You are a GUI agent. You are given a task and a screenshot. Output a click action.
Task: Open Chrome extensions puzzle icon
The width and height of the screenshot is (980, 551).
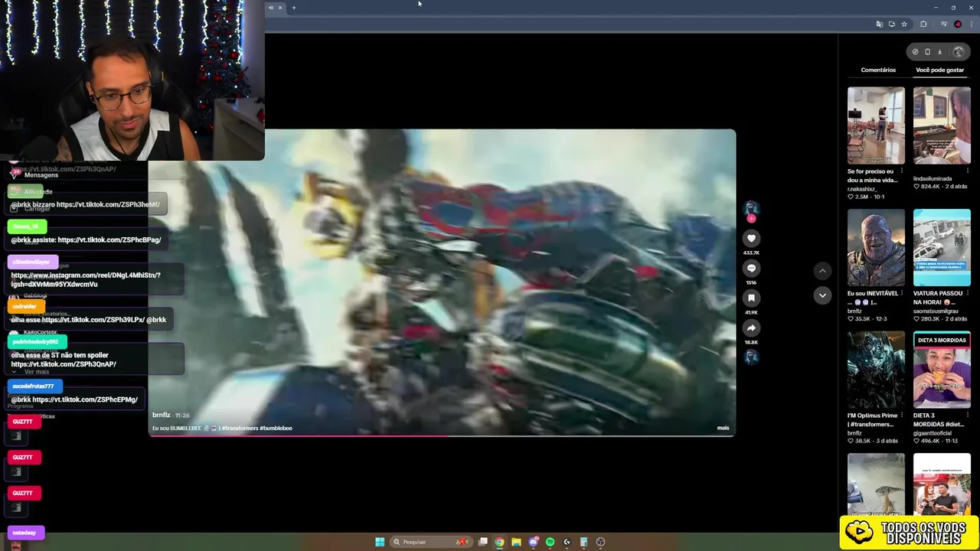point(923,24)
